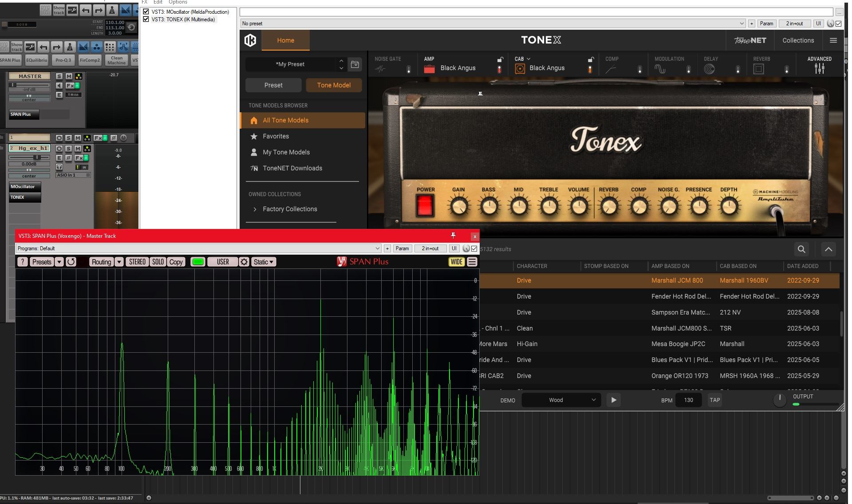852x504 pixels.
Task: Click the save preset icon beside My Preset
Action: pyautogui.click(x=355, y=64)
